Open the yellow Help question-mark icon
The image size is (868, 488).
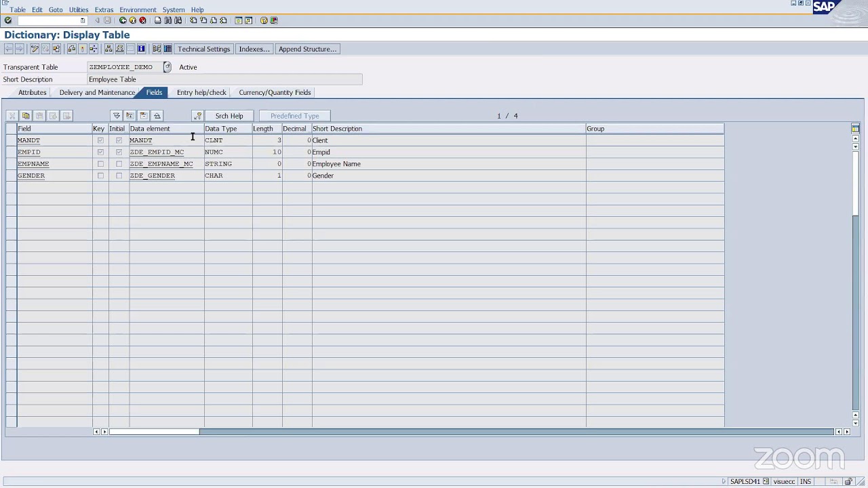264,20
